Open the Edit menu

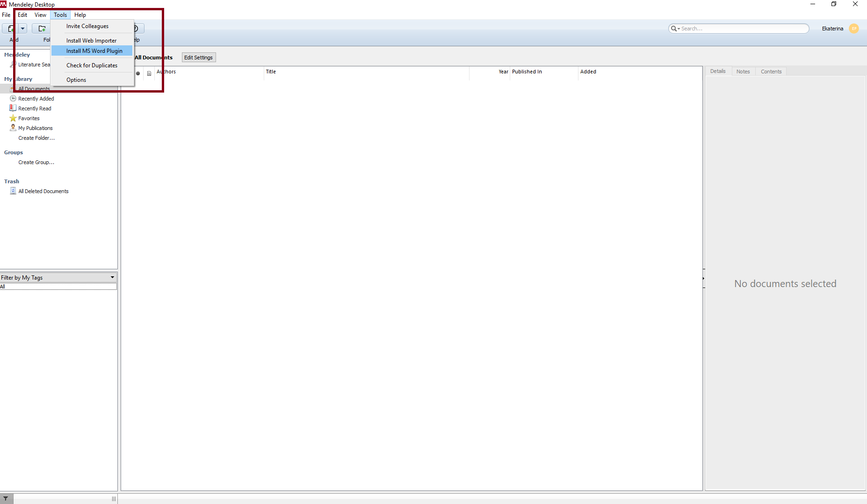coord(22,15)
